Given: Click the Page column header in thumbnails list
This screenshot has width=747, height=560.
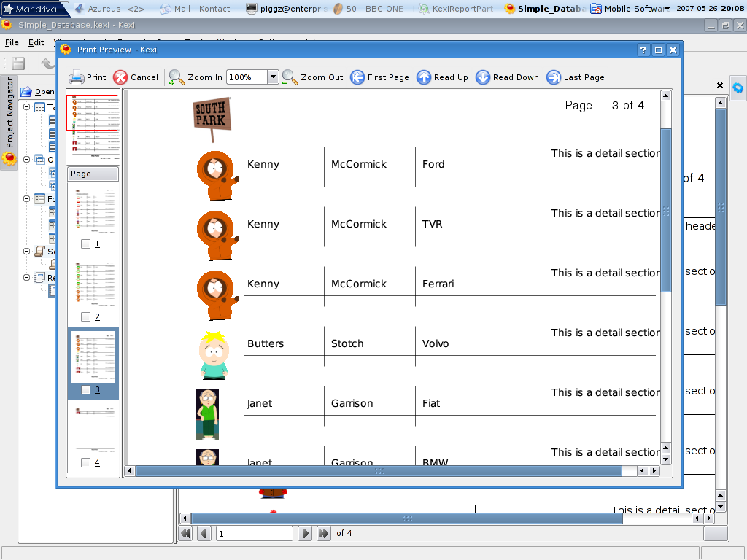Looking at the screenshot, I should (93, 174).
